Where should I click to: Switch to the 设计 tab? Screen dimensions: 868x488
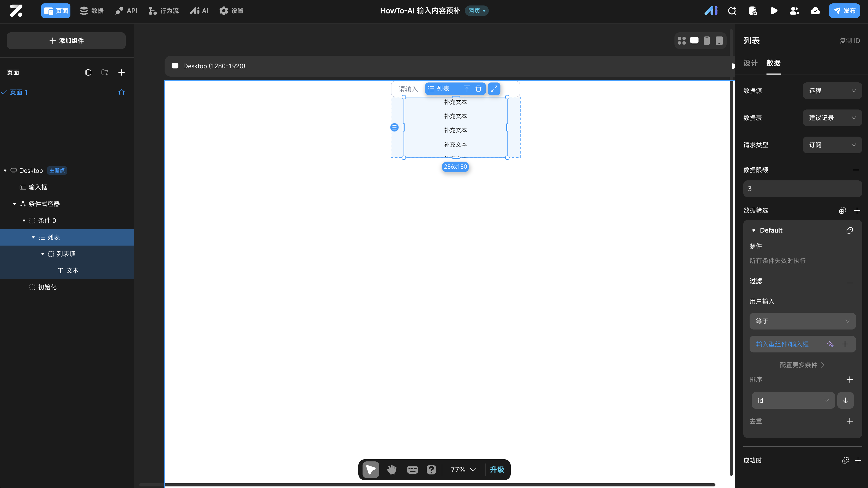click(x=750, y=63)
